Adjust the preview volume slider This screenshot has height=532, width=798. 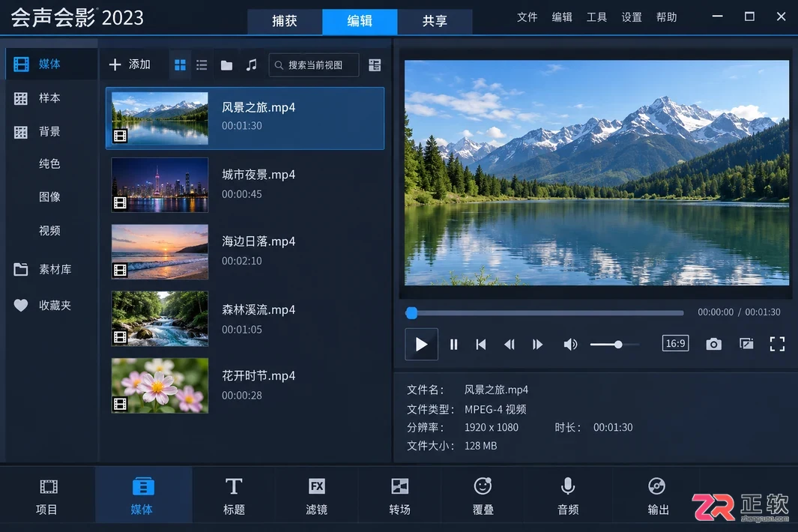tap(614, 345)
